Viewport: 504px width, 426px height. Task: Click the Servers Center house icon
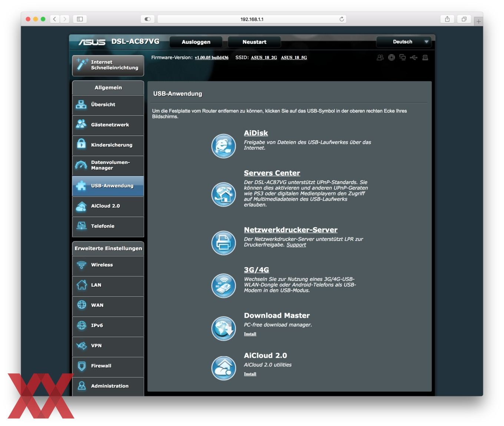click(223, 194)
